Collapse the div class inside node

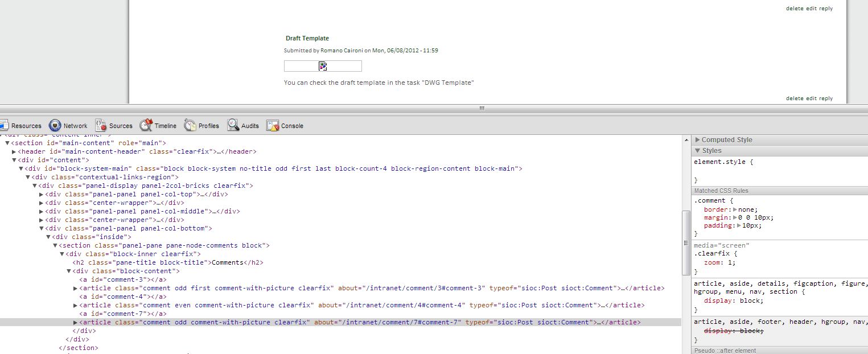click(48, 237)
